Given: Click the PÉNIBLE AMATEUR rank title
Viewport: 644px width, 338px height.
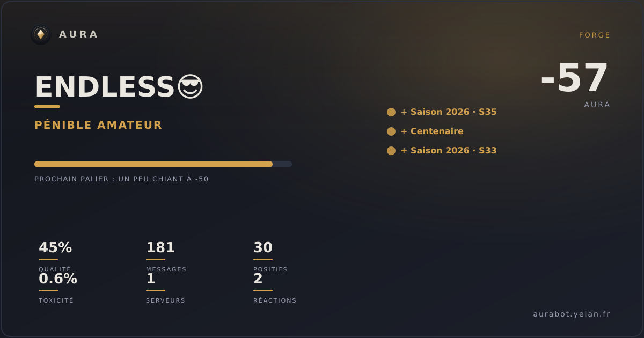Looking at the screenshot, I should click(98, 125).
